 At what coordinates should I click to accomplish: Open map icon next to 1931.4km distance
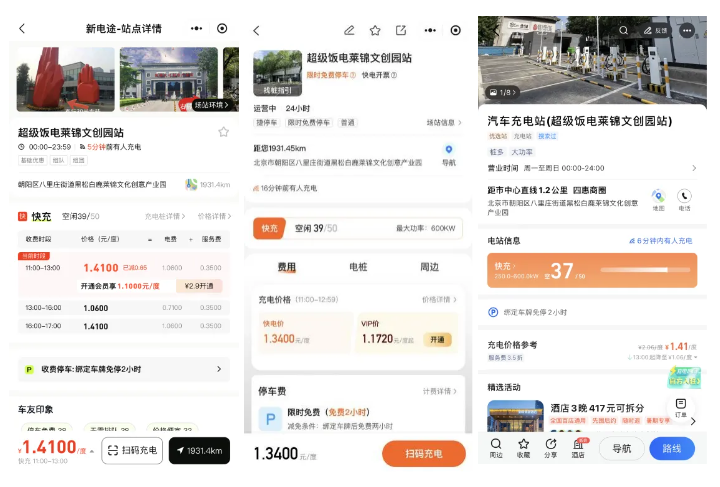(191, 185)
